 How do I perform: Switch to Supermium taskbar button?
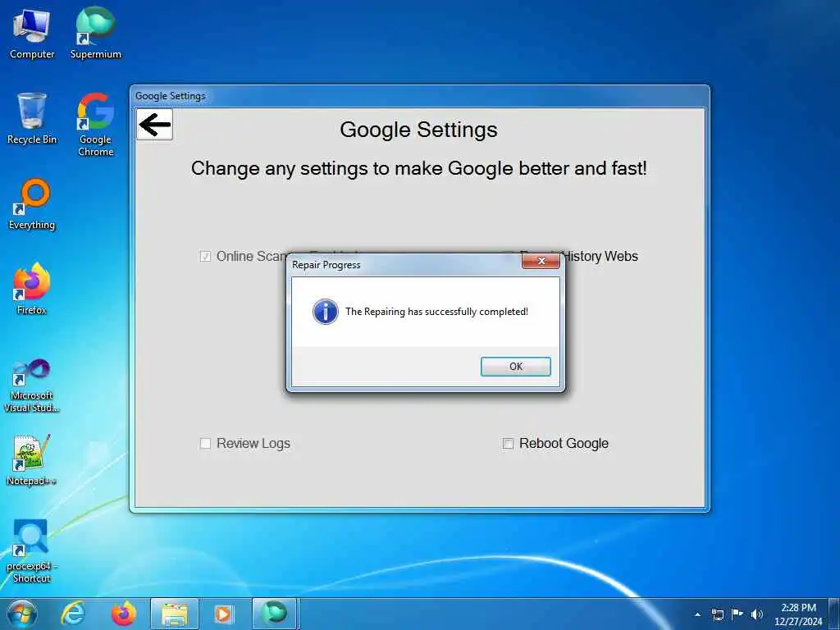(274, 614)
